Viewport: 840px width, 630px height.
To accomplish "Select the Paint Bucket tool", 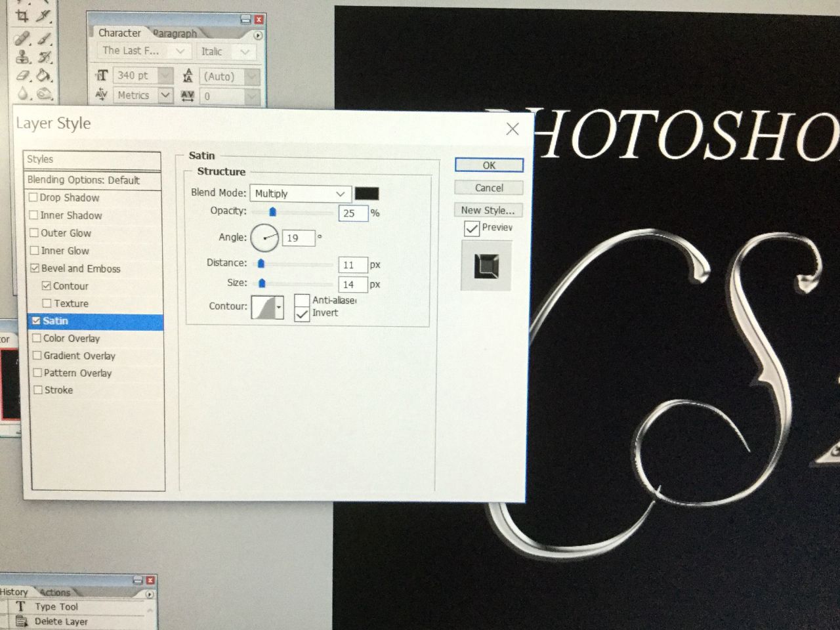I will tap(44, 75).
